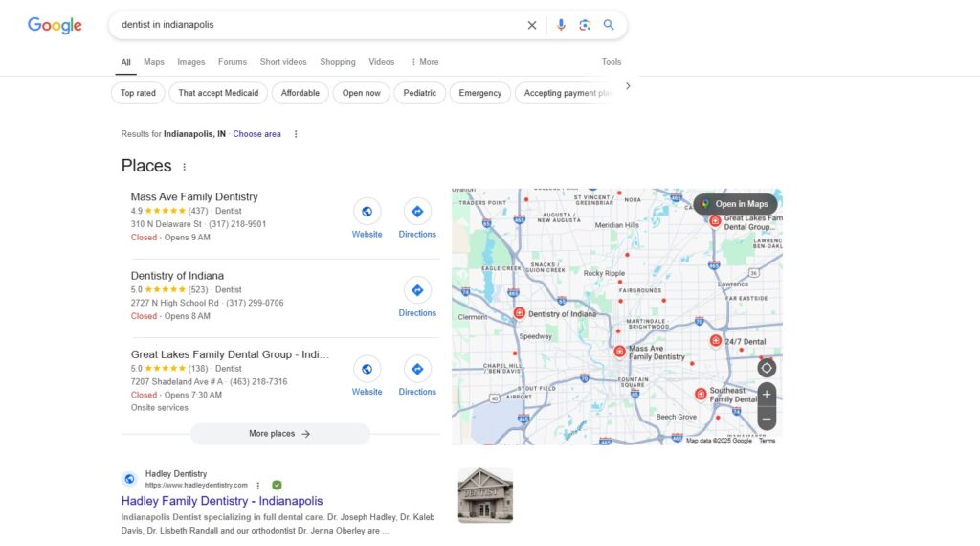Switch to the Maps tab
Screen dimensions: 980x546
tap(154, 62)
